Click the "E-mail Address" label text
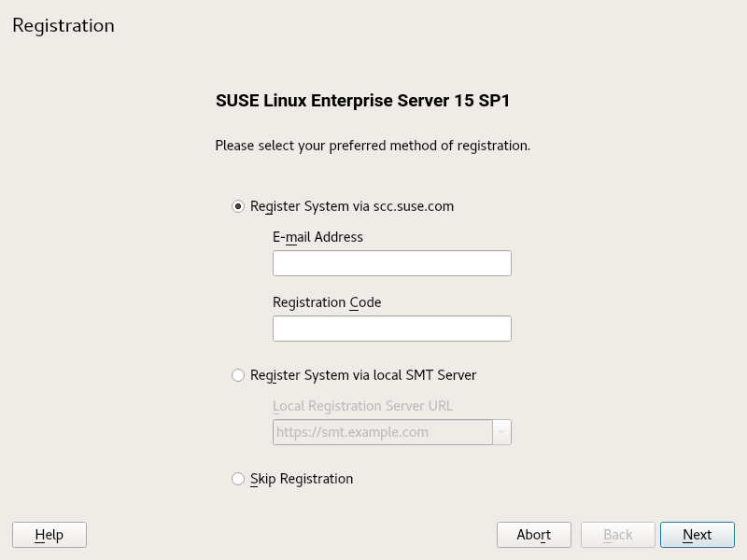 coord(317,237)
